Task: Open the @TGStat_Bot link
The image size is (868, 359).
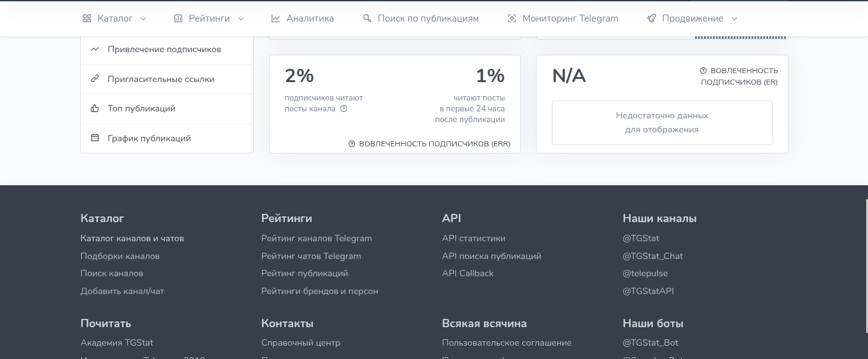Action: 651,342
